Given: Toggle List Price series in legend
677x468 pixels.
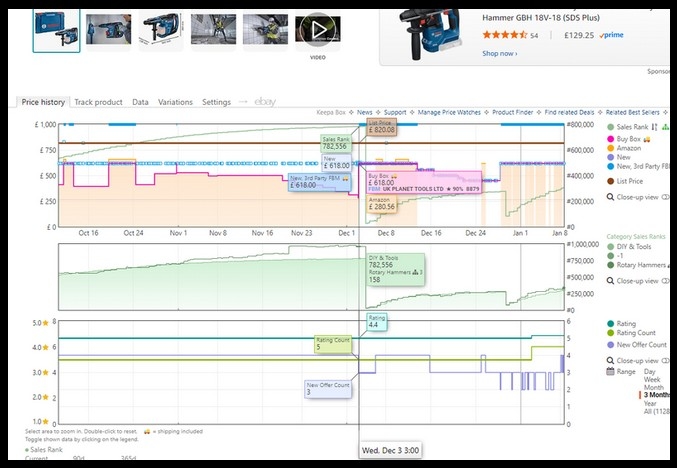Looking at the screenshot, I should click(625, 181).
